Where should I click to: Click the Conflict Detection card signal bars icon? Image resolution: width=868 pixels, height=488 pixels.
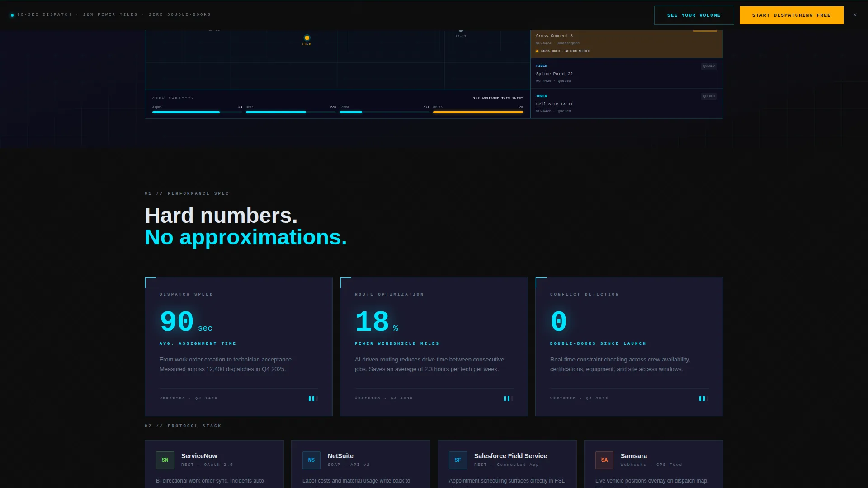click(703, 399)
